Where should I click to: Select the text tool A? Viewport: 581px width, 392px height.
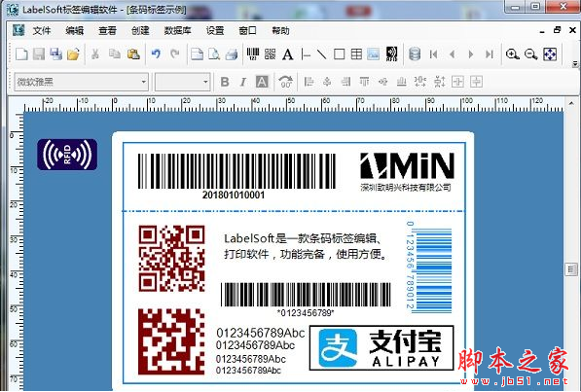coord(287,54)
